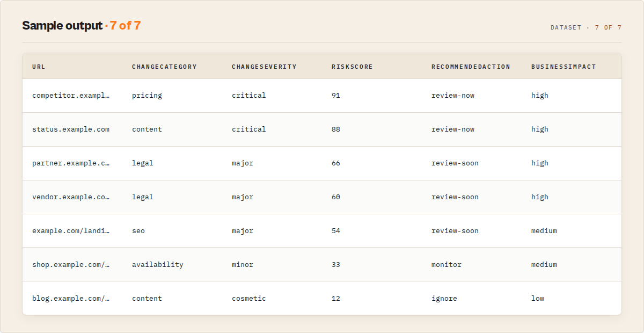Screen dimensions: 644x333
Task: Click 'legal' category in partner.example row
Action: [143, 163]
